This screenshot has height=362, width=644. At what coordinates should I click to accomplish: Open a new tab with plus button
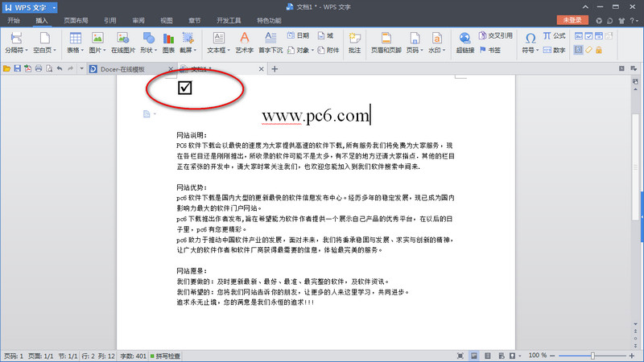(x=275, y=69)
